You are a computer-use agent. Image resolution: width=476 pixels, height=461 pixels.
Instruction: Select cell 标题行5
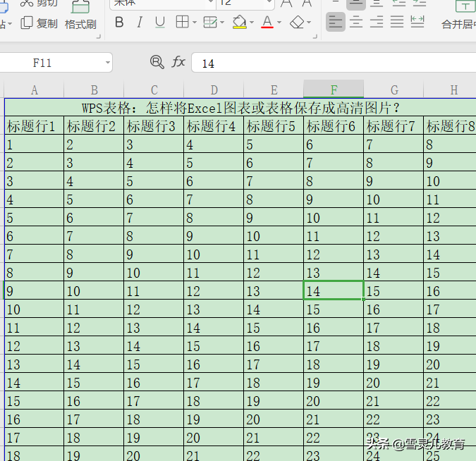(274, 125)
